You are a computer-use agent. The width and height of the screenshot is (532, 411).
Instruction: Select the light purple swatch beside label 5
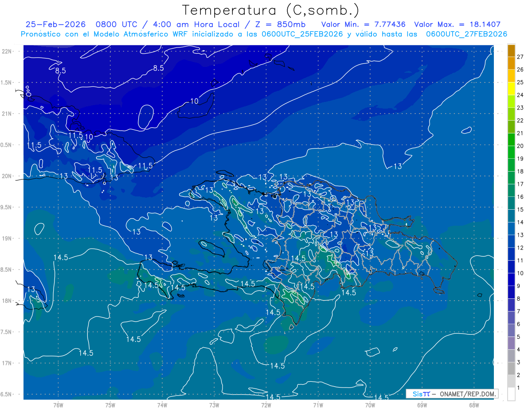point(511,343)
